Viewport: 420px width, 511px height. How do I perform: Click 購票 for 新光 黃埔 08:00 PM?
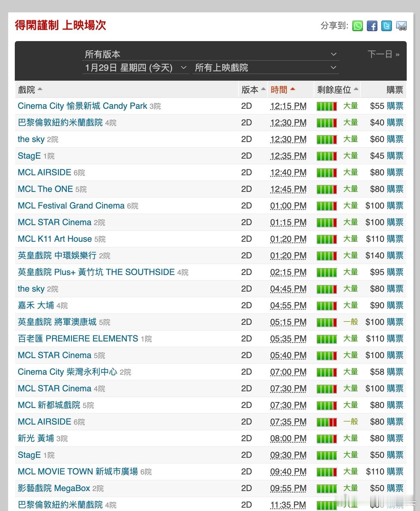pyautogui.click(x=395, y=438)
